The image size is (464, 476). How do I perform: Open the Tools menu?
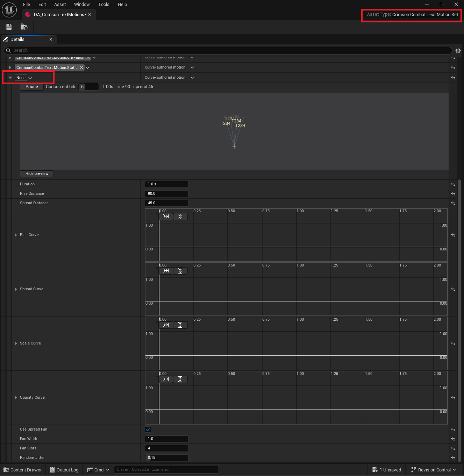tap(104, 5)
